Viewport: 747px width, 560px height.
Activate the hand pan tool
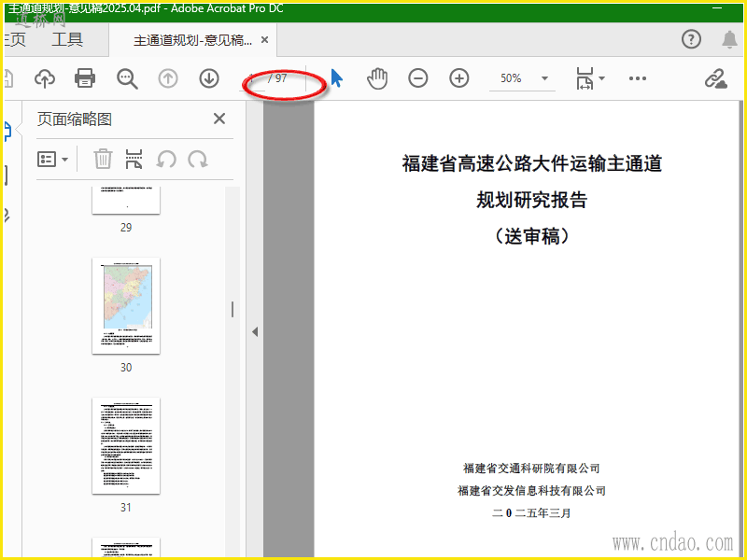[377, 78]
